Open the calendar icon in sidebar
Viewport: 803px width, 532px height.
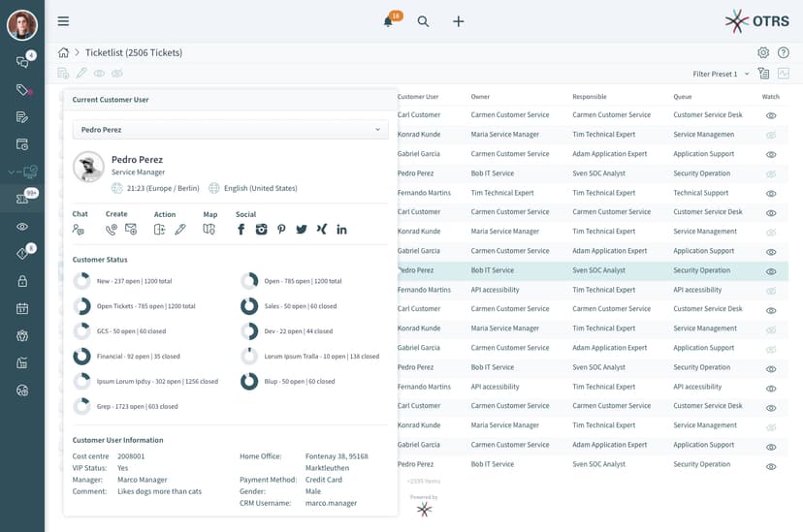click(22, 308)
